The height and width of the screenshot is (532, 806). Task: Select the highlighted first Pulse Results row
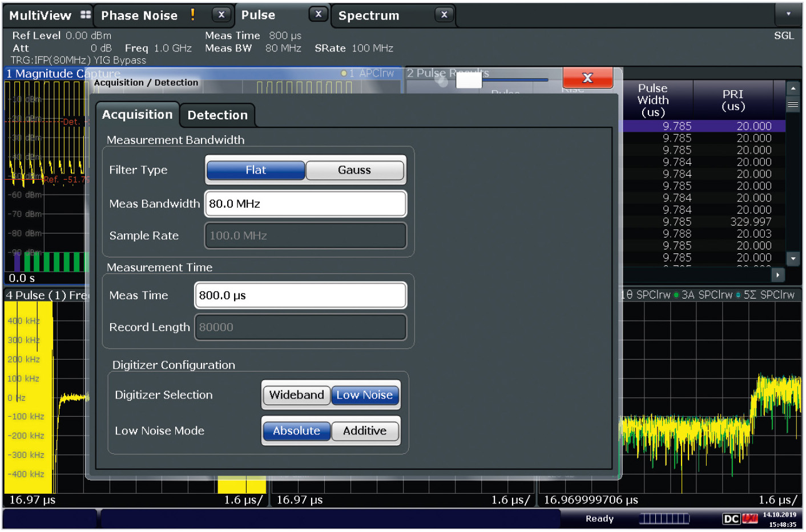703,126
